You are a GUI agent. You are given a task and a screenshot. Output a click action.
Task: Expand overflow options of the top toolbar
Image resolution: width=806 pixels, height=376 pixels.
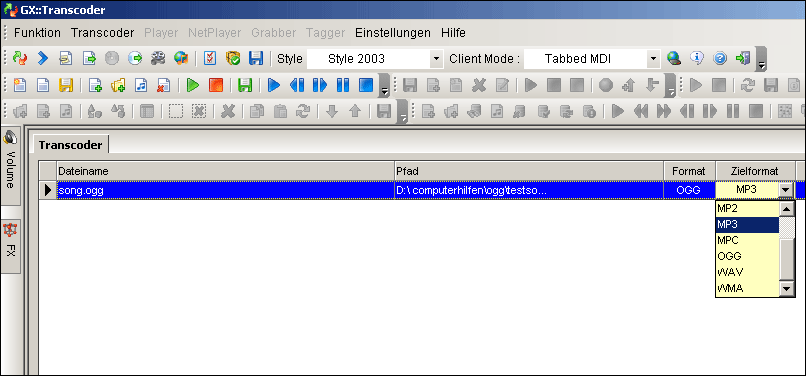tap(761, 60)
